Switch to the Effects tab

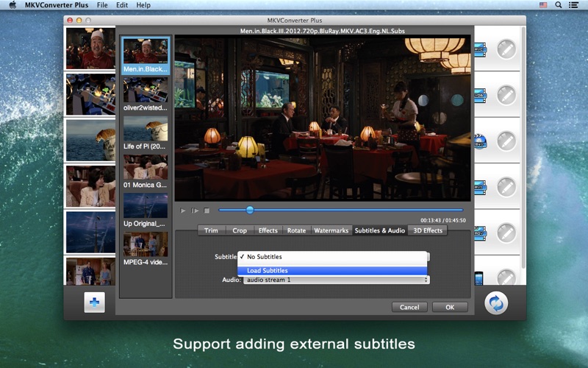[268, 230]
